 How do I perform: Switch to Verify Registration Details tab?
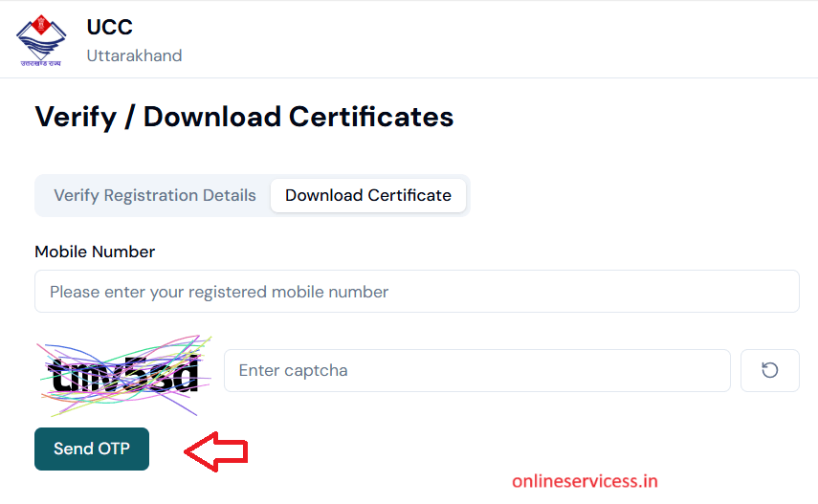(x=155, y=195)
